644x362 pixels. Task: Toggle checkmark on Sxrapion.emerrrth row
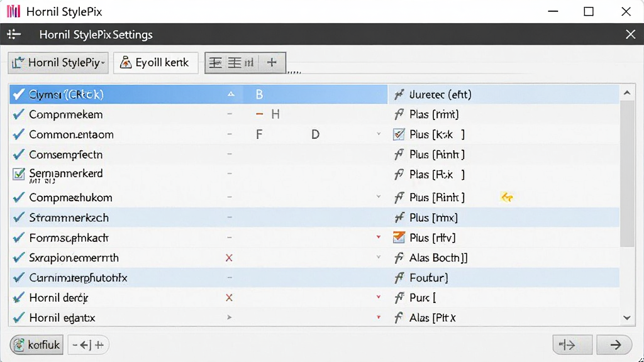click(x=18, y=258)
